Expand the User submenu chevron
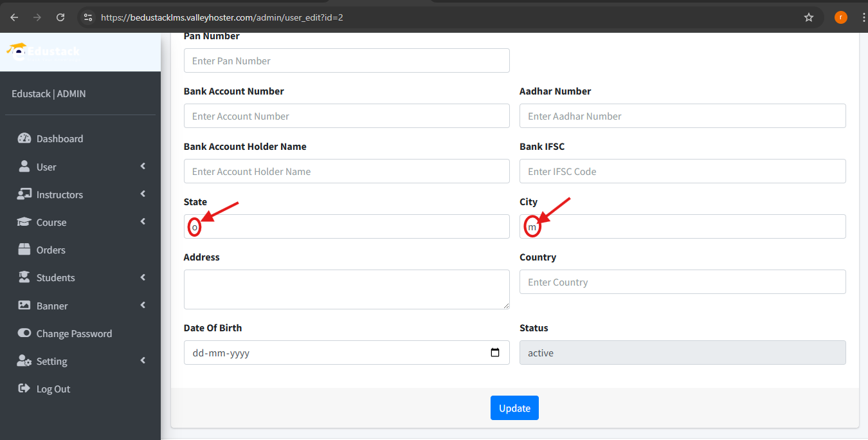Image resolution: width=868 pixels, height=440 pixels. tap(143, 167)
